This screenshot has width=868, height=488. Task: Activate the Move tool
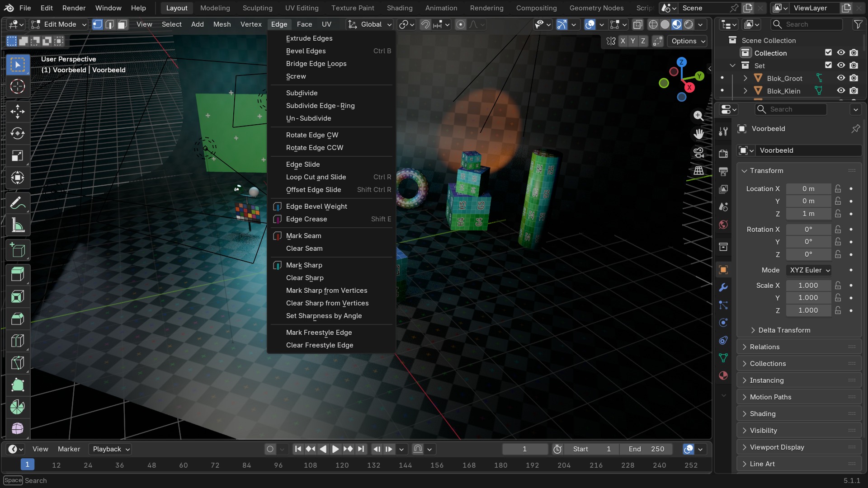point(18,112)
